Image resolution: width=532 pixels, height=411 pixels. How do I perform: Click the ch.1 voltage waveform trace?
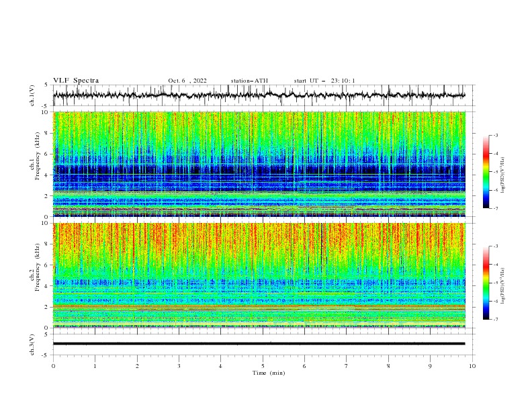coord(259,95)
